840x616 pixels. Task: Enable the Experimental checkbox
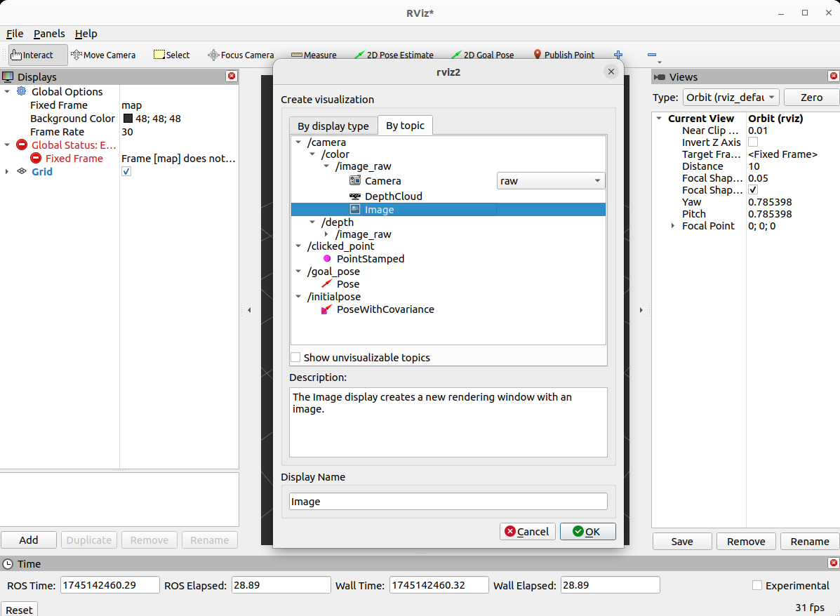pyautogui.click(x=757, y=585)
